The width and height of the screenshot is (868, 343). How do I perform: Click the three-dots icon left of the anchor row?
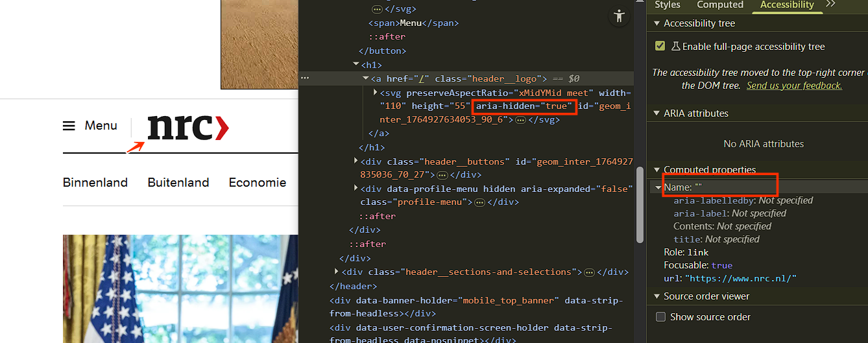coord(305,78)
